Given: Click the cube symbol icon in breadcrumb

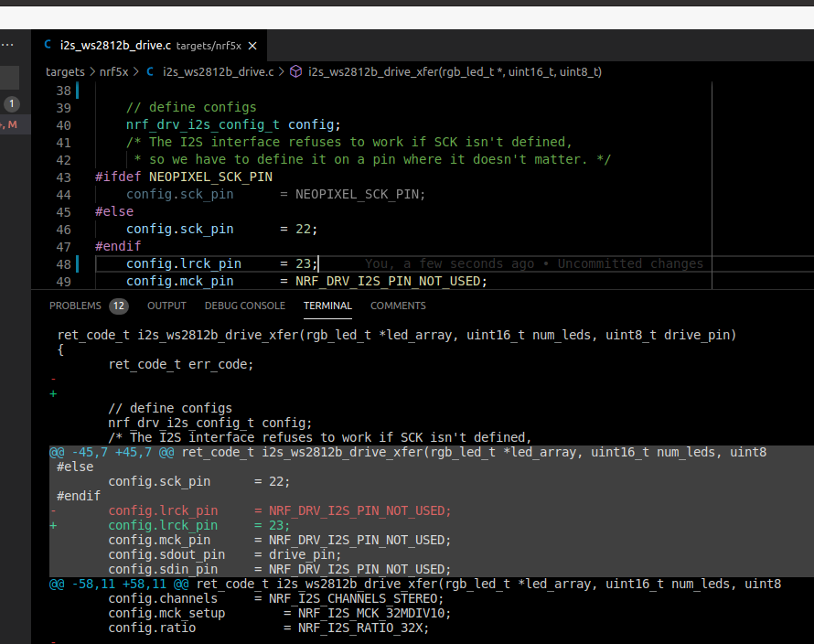Looking at the screenshot, I should click(296, 71).
